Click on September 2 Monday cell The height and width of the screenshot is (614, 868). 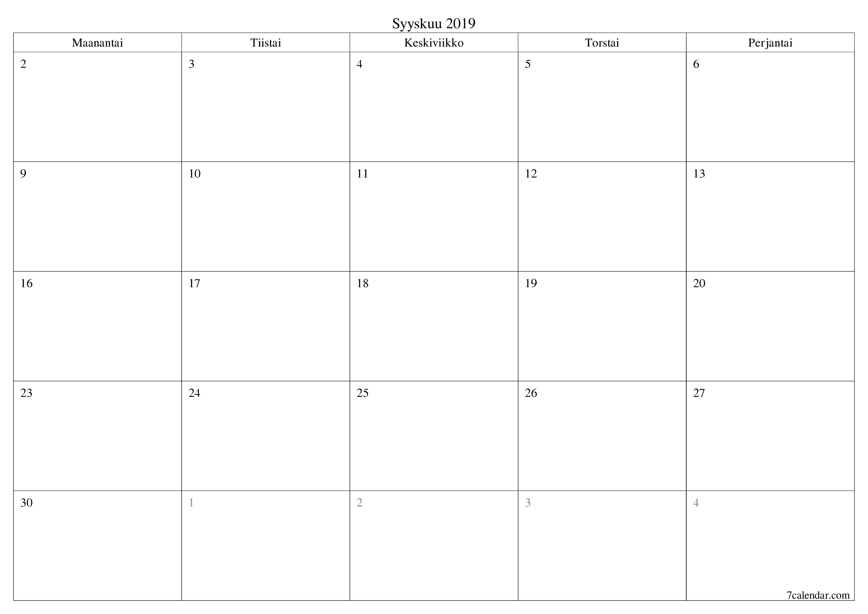98,103
